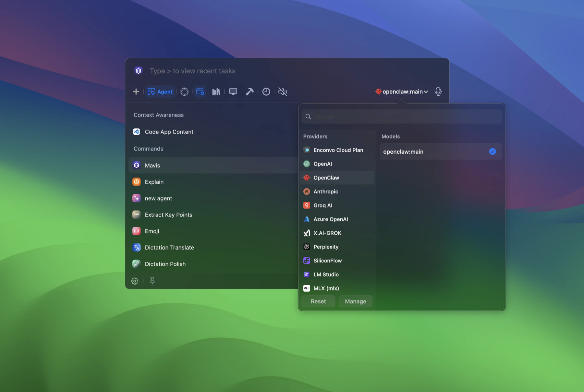Screen dimensions: 584x392
Task: Click the Reset button
Action: click(318, 302)
